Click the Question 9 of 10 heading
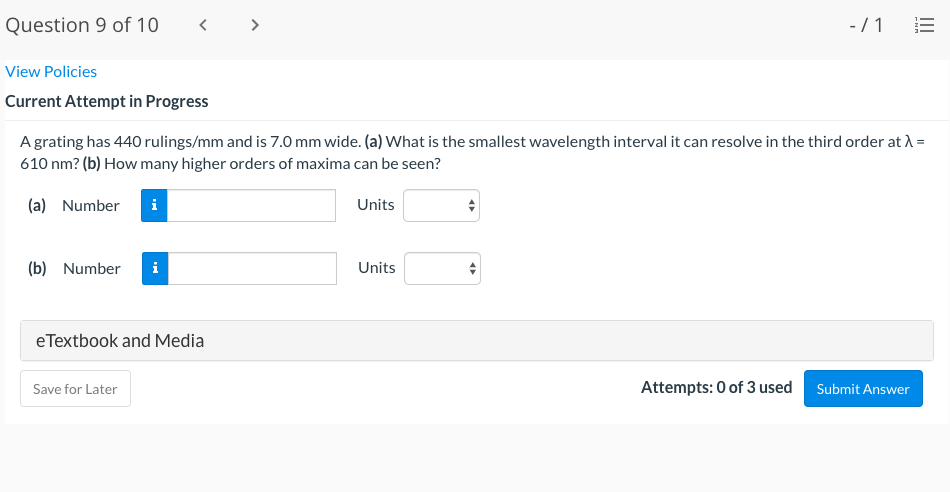The width and height of the screenshot is (950, 492). tap(82, 25)
